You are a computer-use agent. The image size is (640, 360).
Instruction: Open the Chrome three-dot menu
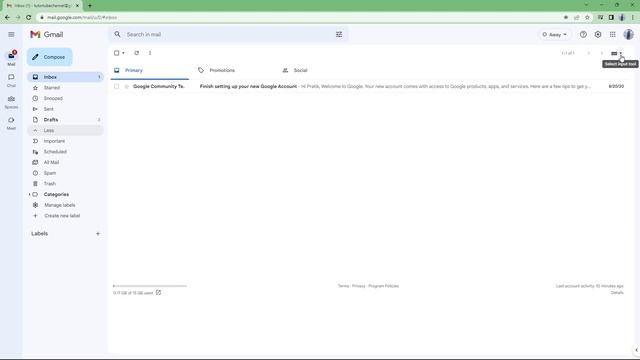click(633, 18)
